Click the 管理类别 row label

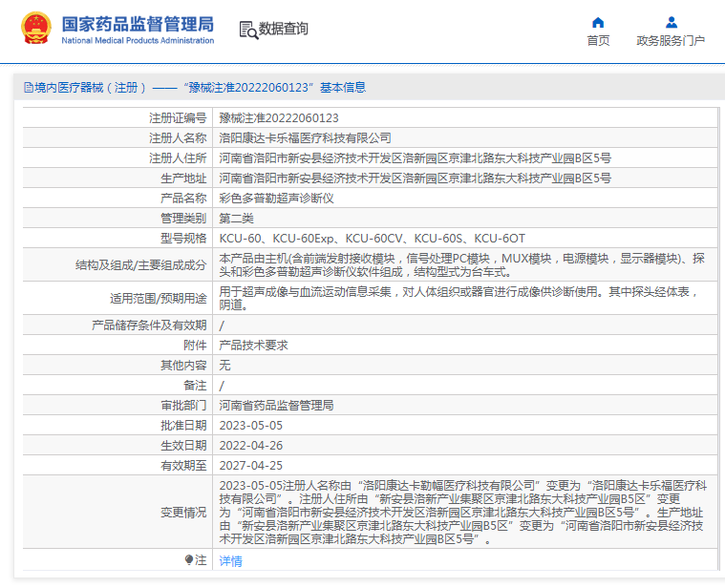tap(183, 219)
